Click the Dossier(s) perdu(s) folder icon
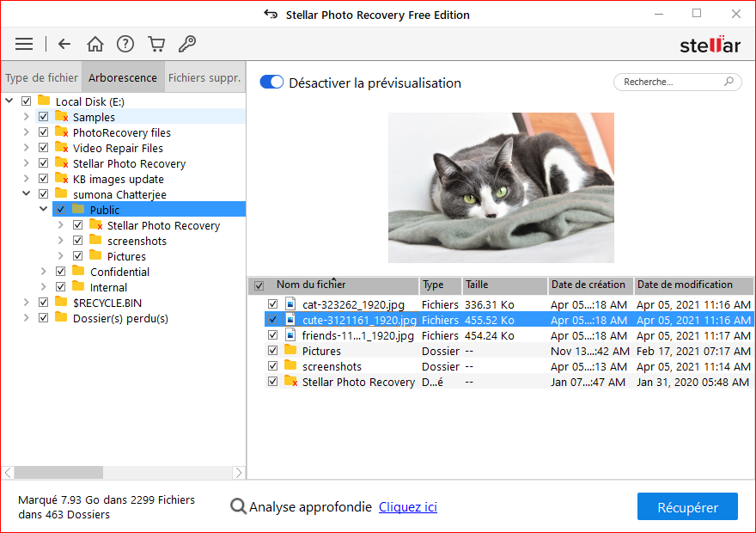 click(61, 317)
